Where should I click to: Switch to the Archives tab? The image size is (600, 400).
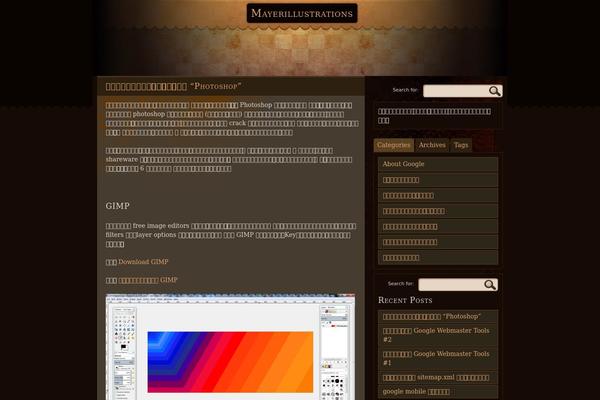point(432,145)
